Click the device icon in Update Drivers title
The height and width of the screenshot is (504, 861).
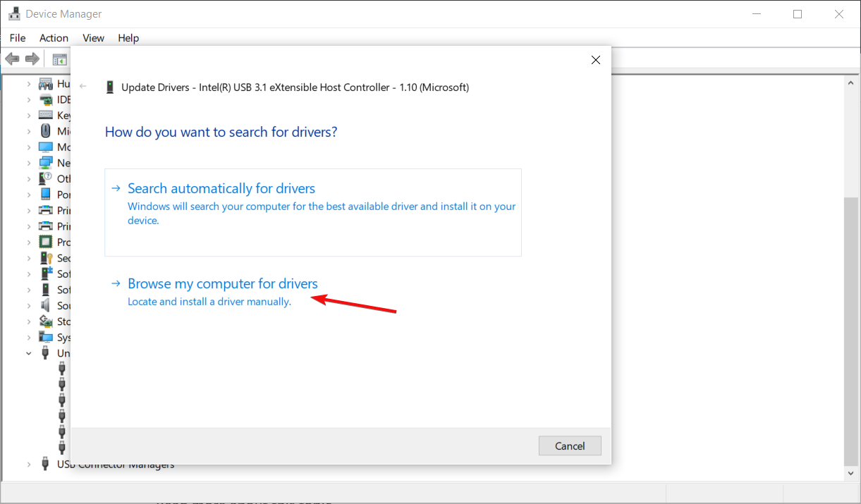109,87
